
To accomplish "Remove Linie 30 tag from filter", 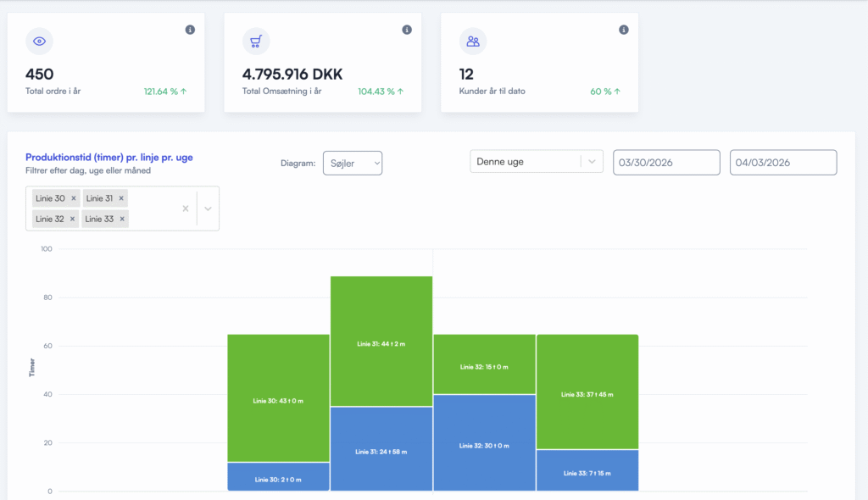I will tap(74, 198).
